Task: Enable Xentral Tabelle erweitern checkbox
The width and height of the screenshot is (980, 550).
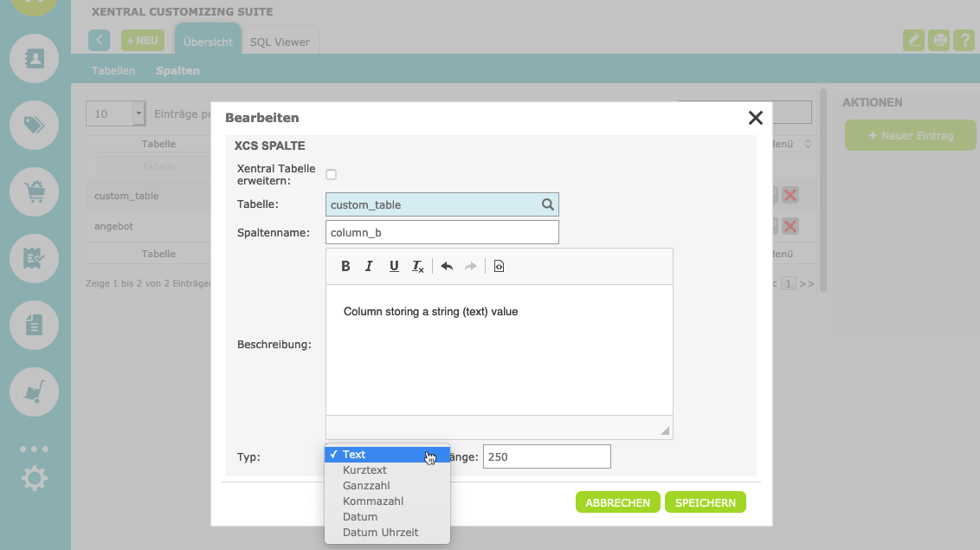Action: point(331,174)
